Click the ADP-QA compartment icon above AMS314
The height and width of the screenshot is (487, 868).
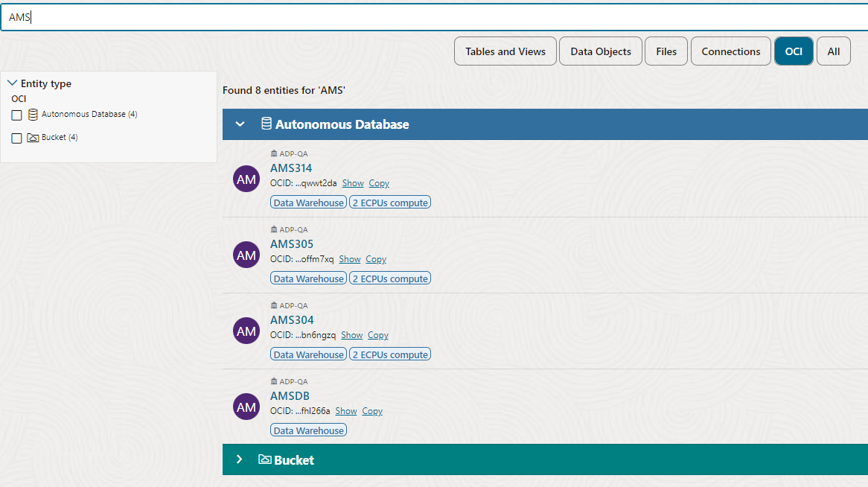[x=272, y=153]
